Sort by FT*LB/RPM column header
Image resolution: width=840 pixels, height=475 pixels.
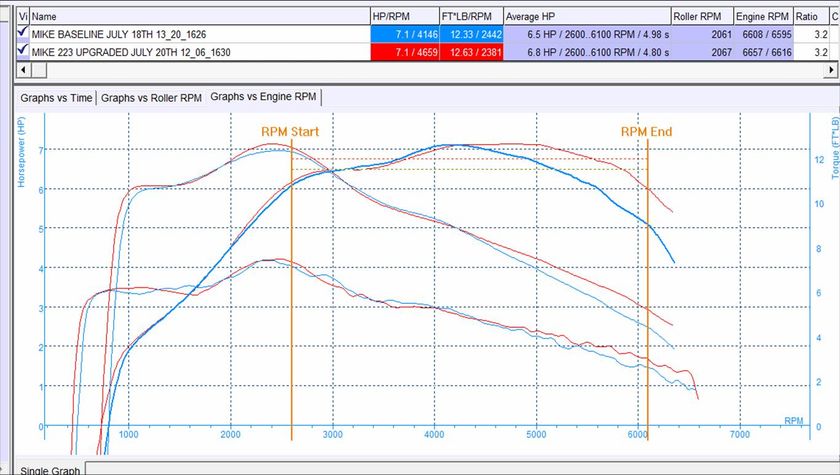471,17
